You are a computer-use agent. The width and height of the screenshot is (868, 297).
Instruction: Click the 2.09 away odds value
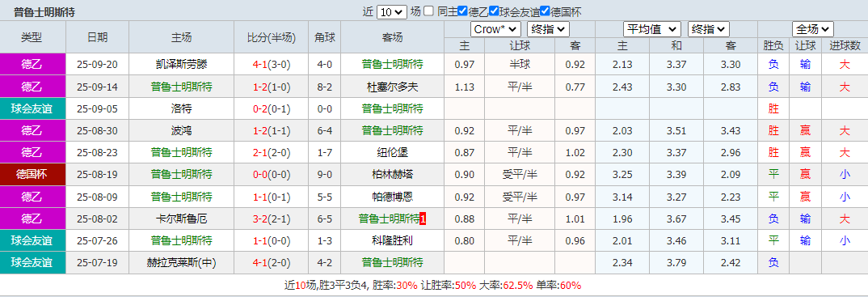[731, 175]
